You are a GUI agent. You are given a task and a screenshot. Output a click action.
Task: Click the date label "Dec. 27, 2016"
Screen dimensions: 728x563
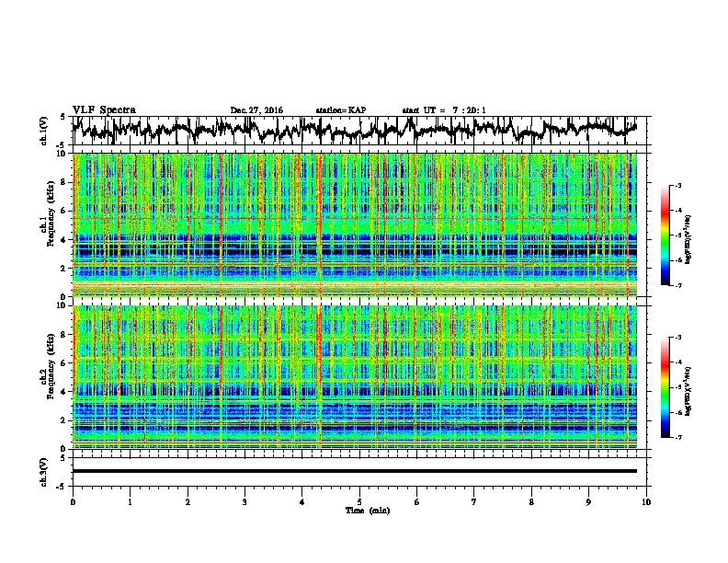click(x=256, y=110)
